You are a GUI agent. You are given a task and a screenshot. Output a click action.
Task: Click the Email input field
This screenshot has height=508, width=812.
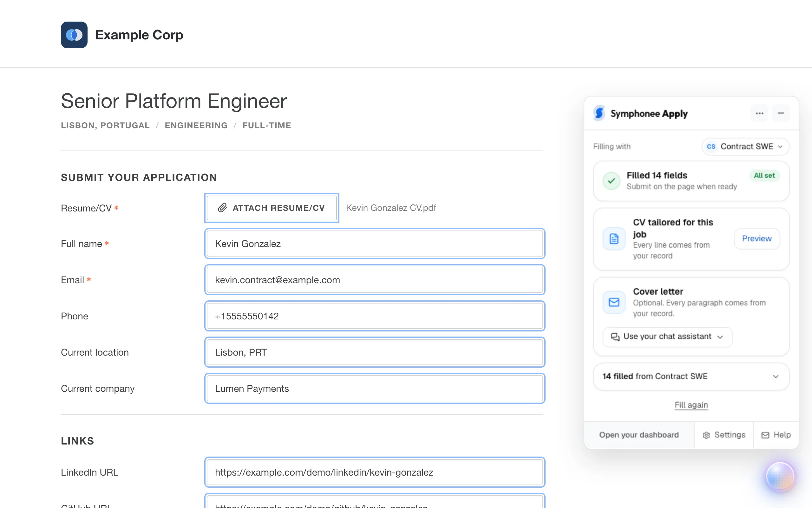pyautogui.click(x=375, y=280)
